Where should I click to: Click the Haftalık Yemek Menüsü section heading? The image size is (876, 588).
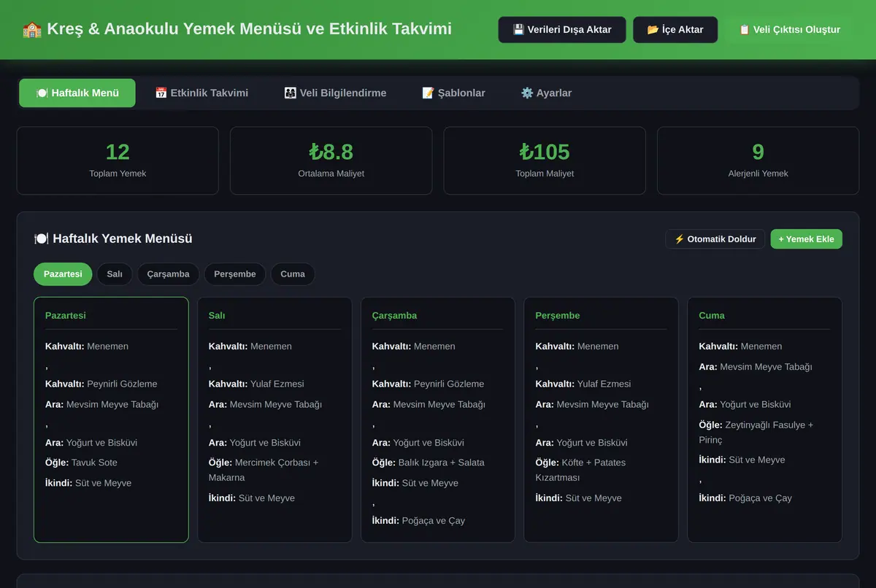tap(113, 239)
